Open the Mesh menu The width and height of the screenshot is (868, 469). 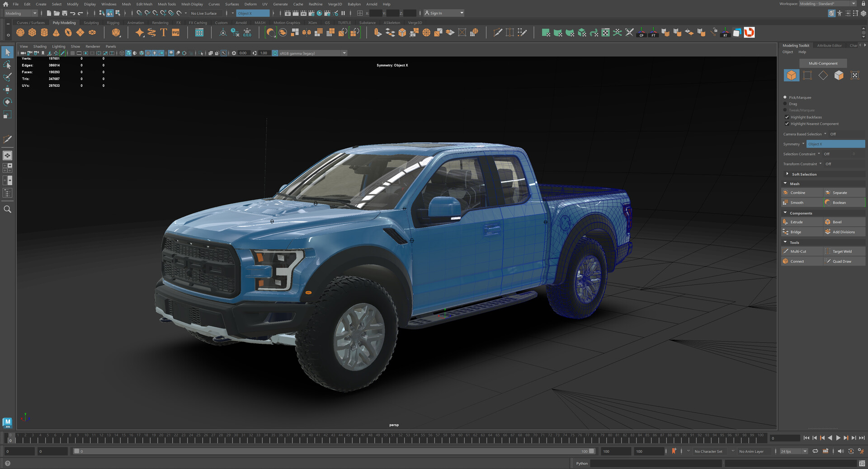pos(126,4)
